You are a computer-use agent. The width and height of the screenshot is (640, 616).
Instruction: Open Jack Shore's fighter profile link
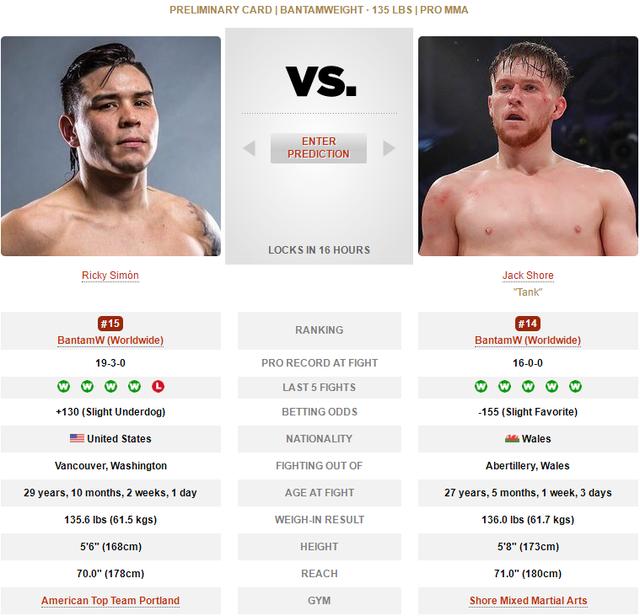pyautogui.click(x=528, y=276)
